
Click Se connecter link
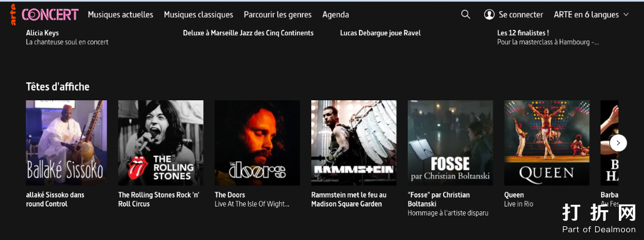point(521,14)
